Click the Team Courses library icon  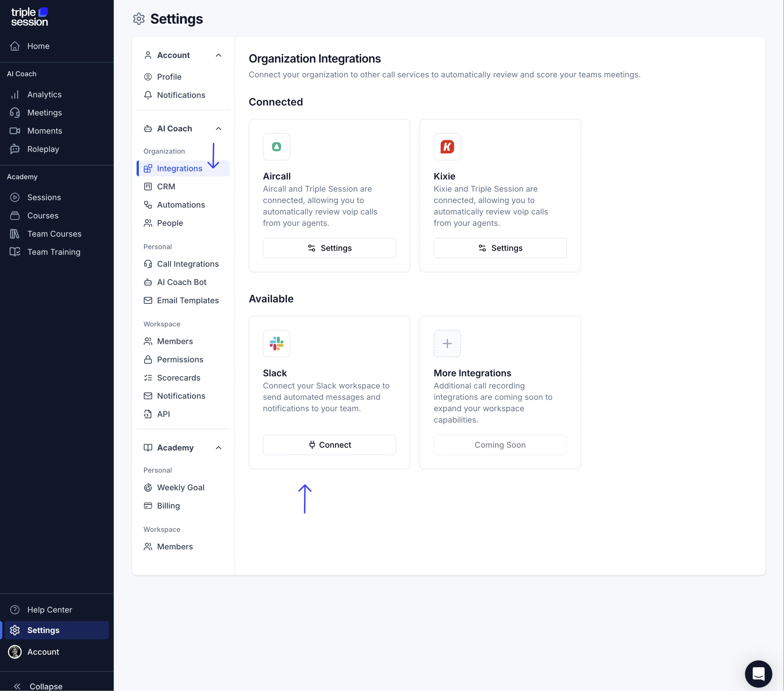(x=15, y=234)
